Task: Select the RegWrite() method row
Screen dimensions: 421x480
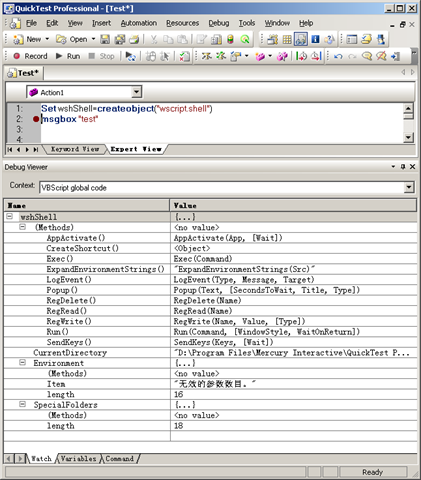Action: pos(210,321)
